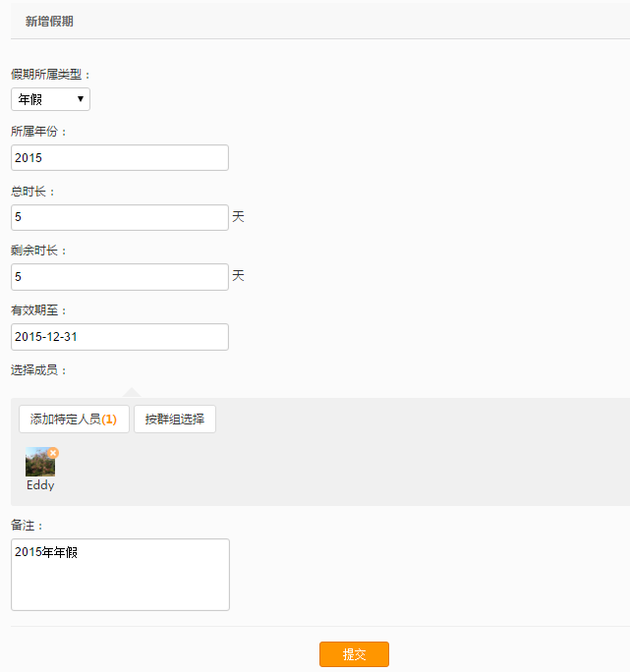Open the 假期所属类型 dropdown showing 年假

(50, 99)
